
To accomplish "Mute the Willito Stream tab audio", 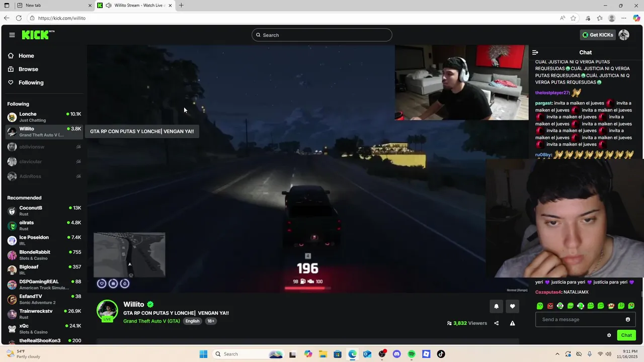I will (108, 6).
